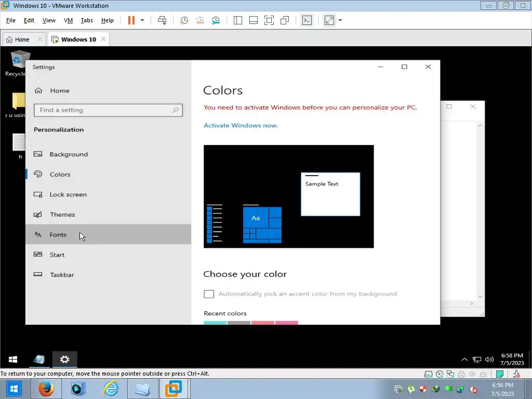Open Internet Explorer from the host taskbar
This screenshot has height=399, width=532.
[x=111, y=389]
